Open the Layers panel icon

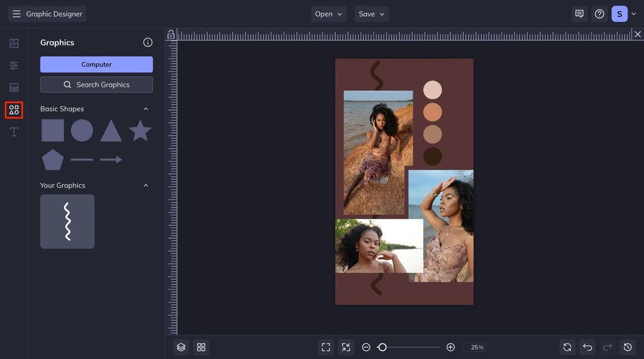coord(181,347)
